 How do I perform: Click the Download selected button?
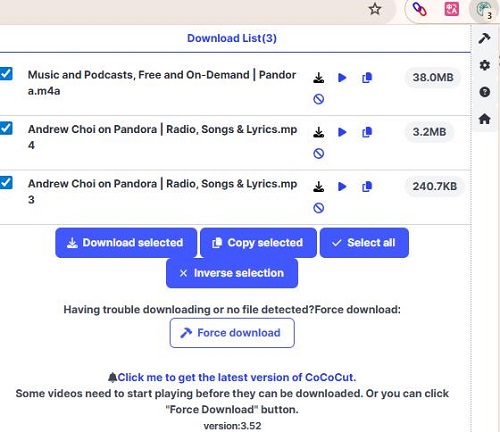coord(126,243)
